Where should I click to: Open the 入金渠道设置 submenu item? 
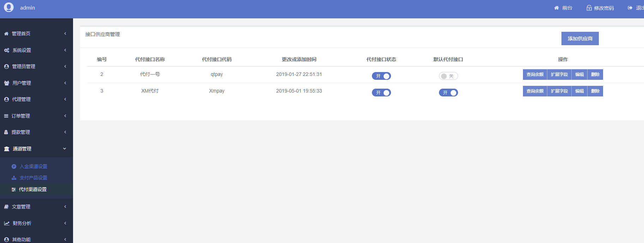(33, 166)
